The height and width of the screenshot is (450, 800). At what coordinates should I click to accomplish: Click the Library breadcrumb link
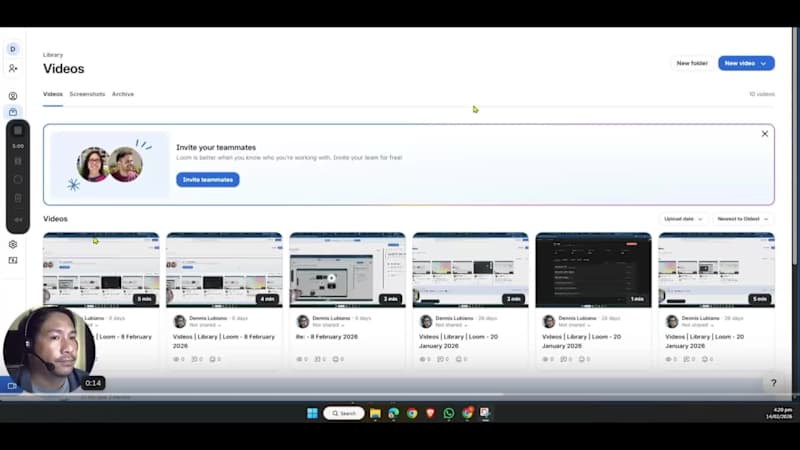coord(53,55)
